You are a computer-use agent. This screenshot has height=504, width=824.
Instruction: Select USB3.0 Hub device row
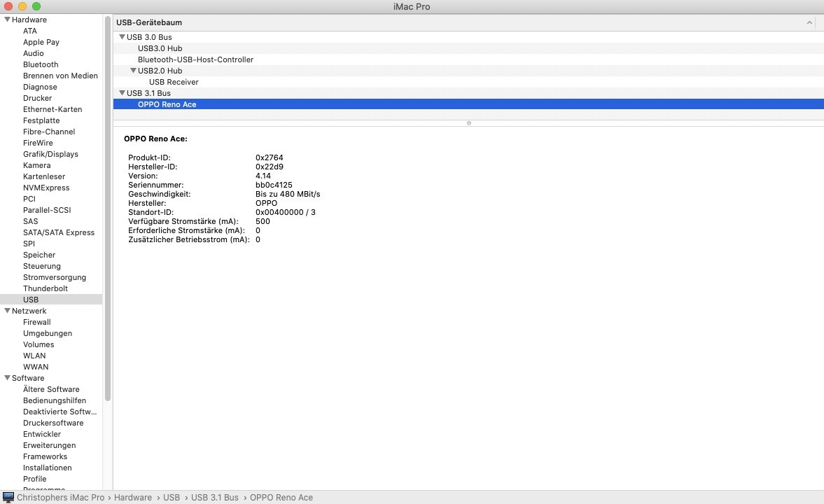pyautogui.click(x=468, y=48)
